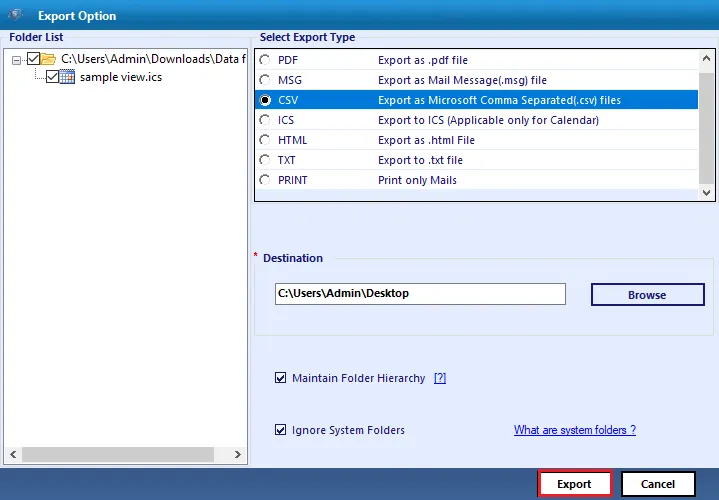
Task: Click Folder List left scroll arrow
Action: pyautogui.click(x=13, y=454)
